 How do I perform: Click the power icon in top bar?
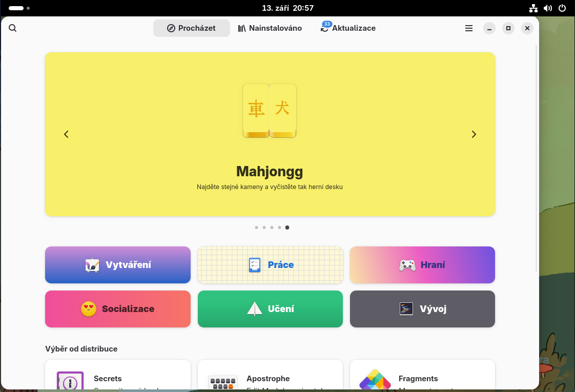pos(562,8)
